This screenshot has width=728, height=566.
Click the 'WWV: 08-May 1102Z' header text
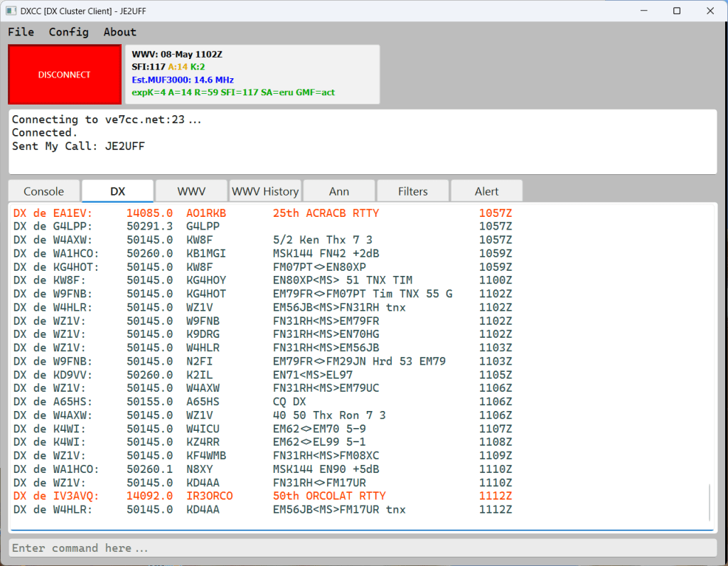pos(177,54)
